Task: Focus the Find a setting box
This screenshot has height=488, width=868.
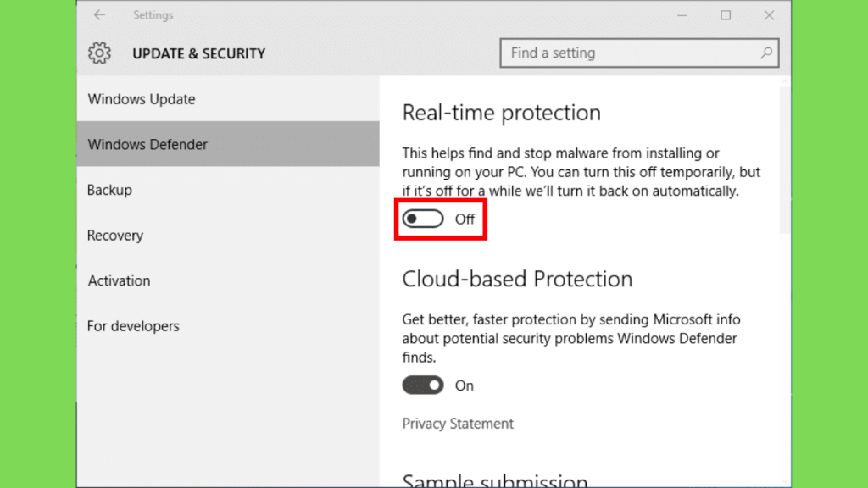Action: click(639, 53)
